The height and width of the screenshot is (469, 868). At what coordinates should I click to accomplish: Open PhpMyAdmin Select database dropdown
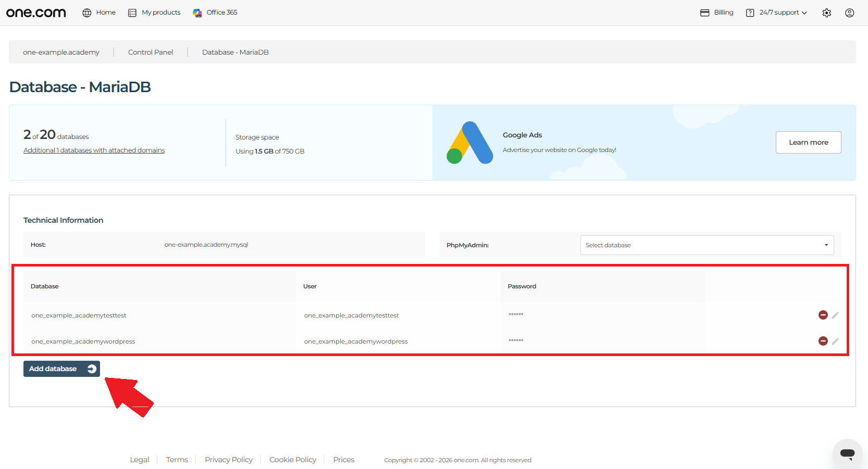(x=707, y=245)
